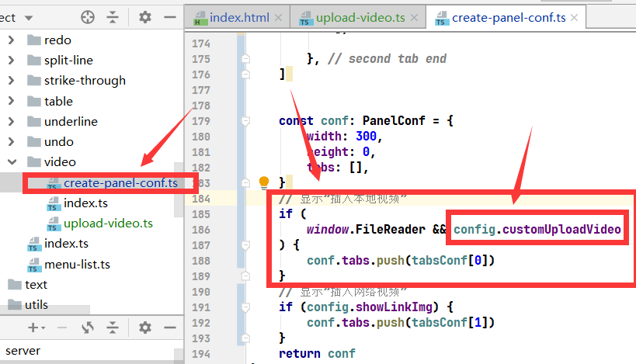Click the yellow lightbulb intention icon
The image size is (636, 364).
(x=264, y=182)
